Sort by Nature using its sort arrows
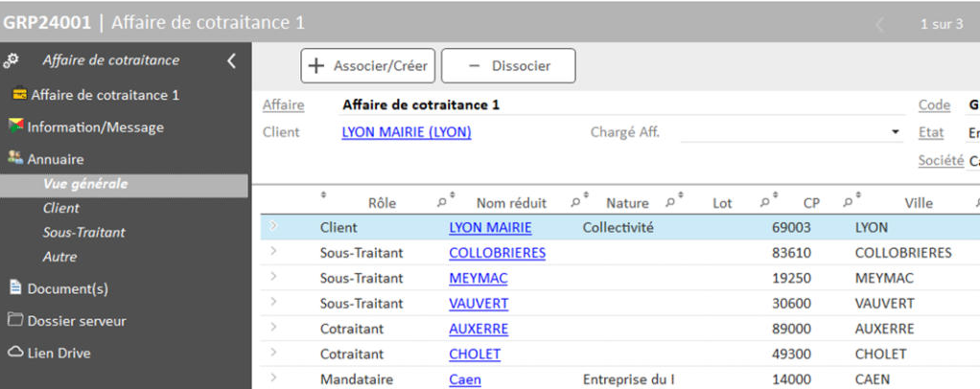 (x=586, y=194)
